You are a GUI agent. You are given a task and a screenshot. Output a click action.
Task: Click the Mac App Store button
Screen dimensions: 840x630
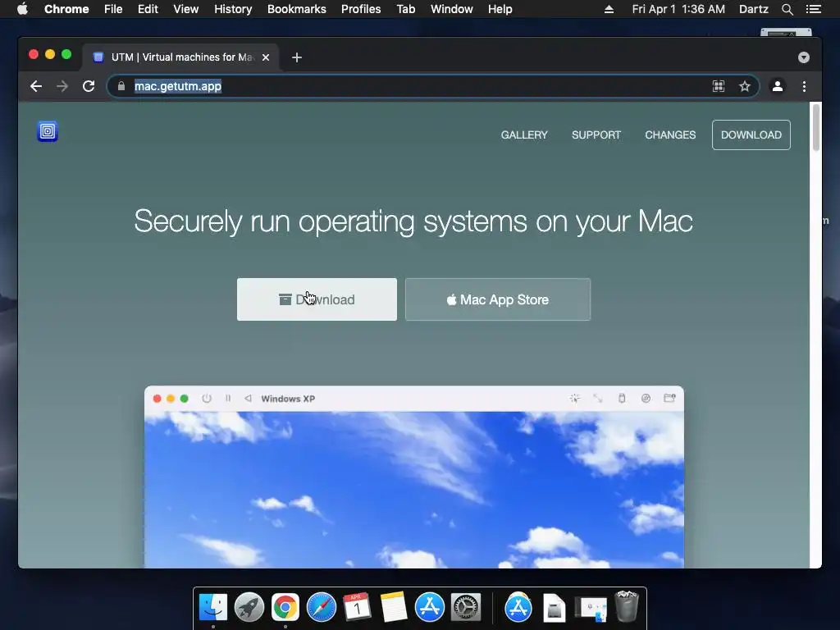click(498, 299)
